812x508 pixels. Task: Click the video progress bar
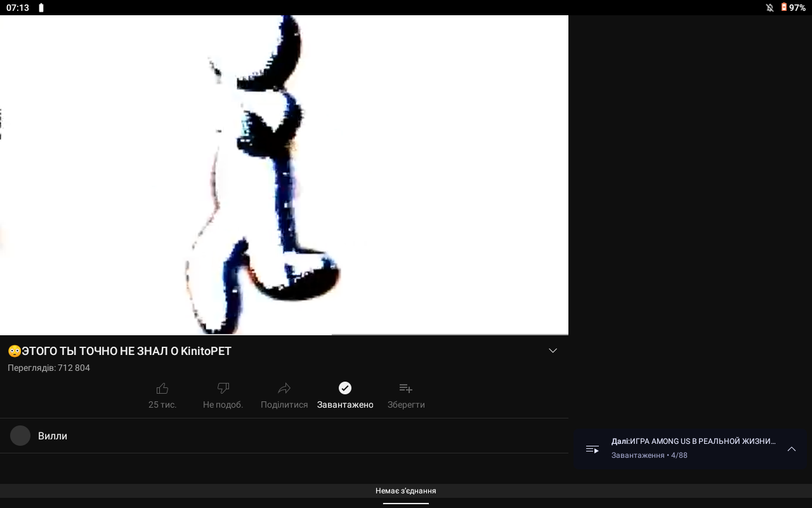pos(284,334)
